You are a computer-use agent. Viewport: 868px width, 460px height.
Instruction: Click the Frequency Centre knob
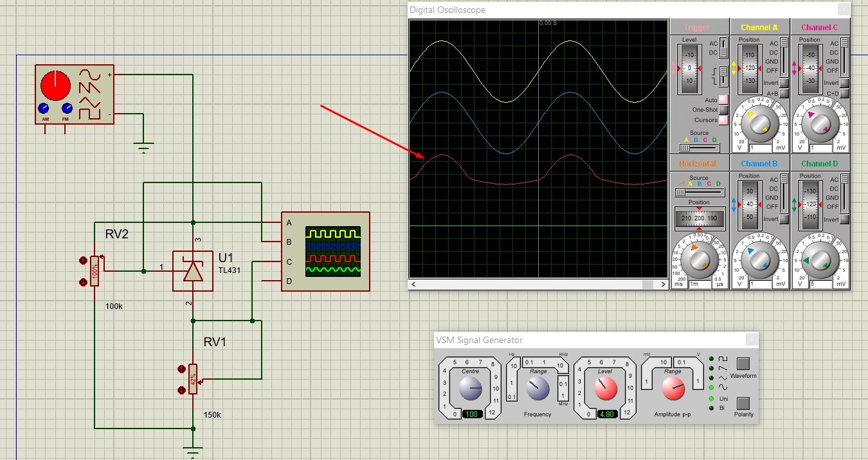(470, 387)
